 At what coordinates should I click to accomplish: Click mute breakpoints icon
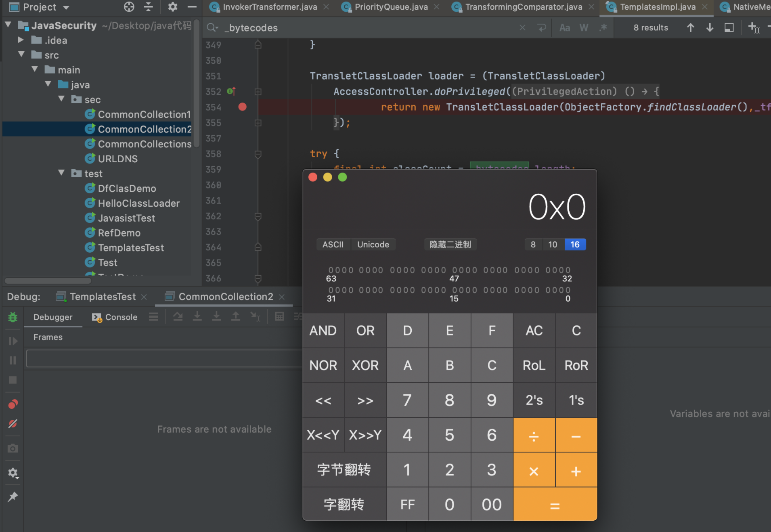13,423
